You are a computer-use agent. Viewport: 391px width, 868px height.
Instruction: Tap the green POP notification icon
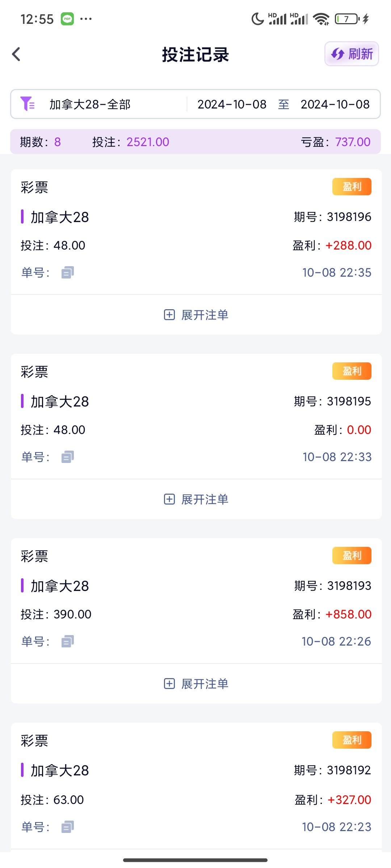[x=67, y=19]
